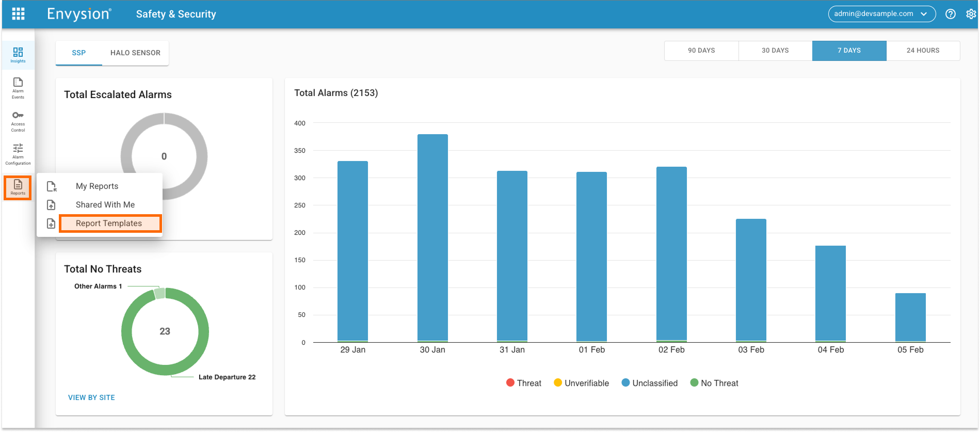This screenshot has width=980, height=432.
Task: Switch time range to 24 HOURS
Action: pyautogui.click(x=923, y=51)
